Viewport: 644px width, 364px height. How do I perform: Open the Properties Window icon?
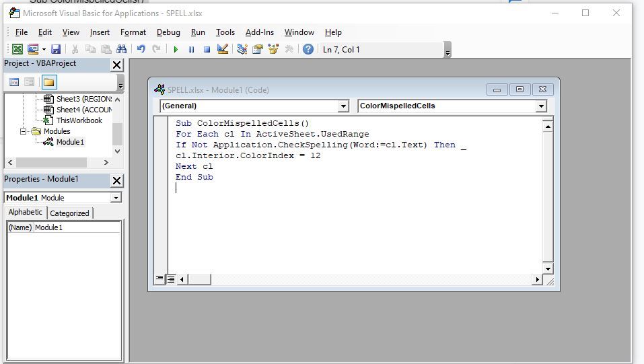(x=258, y=49)
